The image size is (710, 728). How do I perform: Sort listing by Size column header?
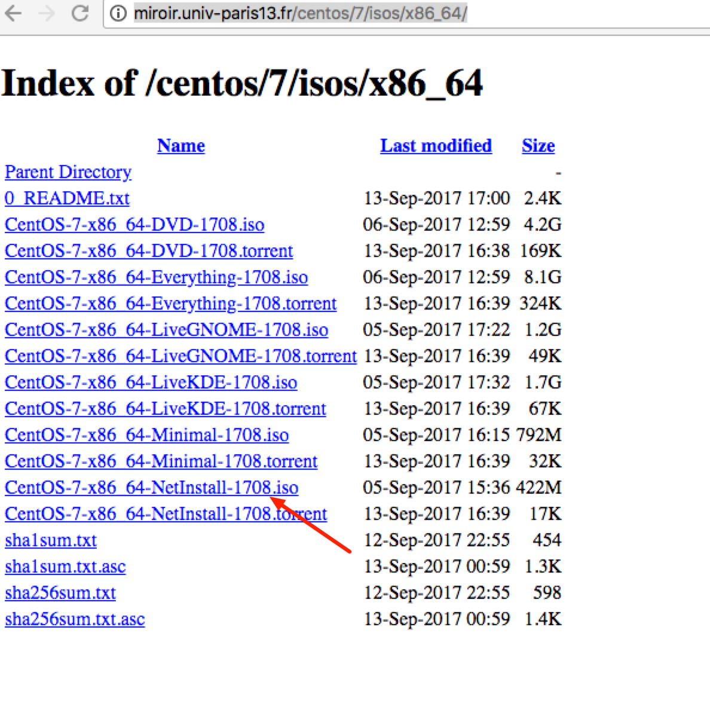pyautogui.click(x=538, y=146)
